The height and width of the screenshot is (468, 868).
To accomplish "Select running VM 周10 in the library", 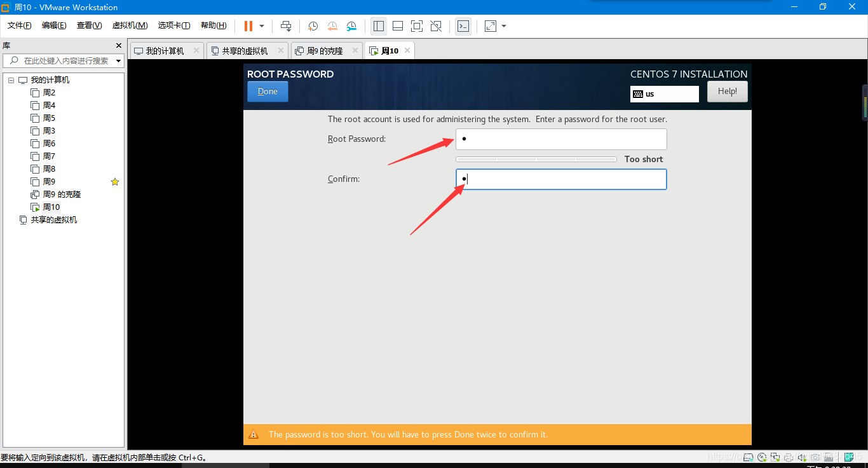I will [x=51, y=207].
